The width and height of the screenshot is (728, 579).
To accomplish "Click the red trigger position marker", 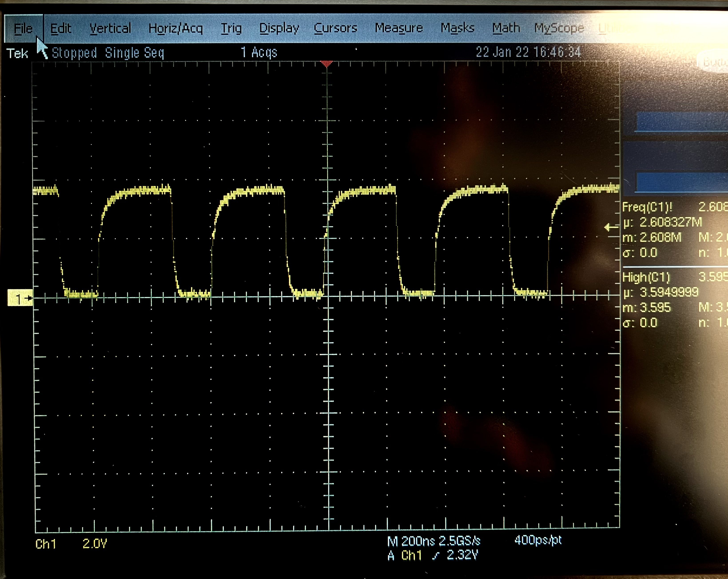I will point(326,64).
